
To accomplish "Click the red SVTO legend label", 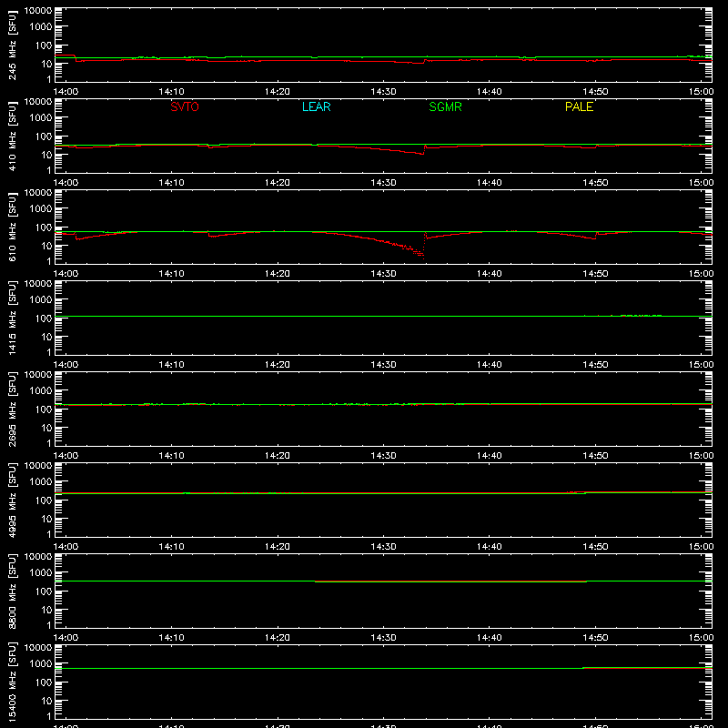I will (185, 106).
